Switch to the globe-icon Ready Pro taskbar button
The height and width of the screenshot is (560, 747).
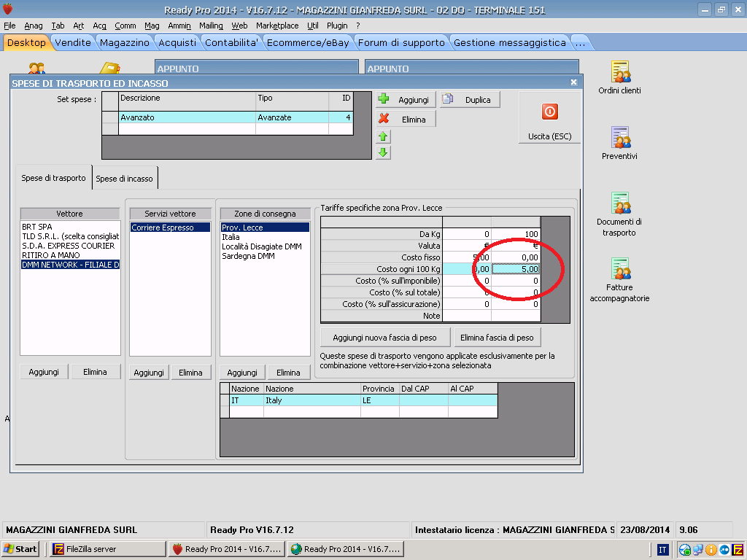coord(346,549)
